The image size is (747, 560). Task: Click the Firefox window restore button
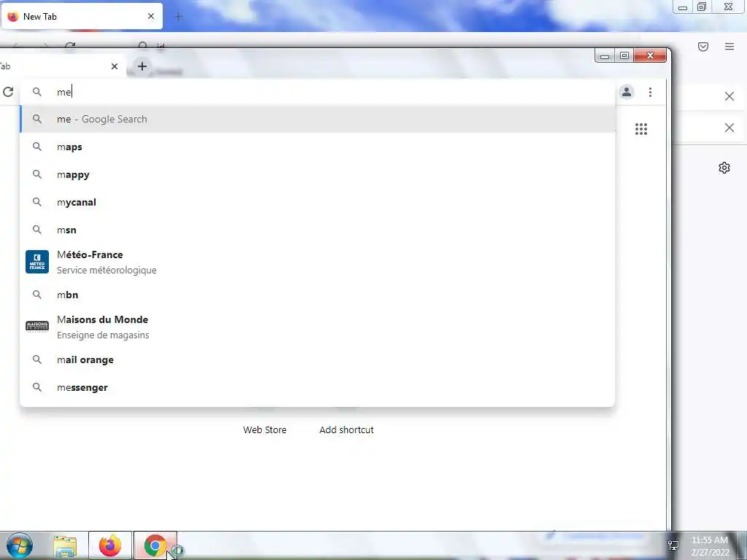point(702,7)
